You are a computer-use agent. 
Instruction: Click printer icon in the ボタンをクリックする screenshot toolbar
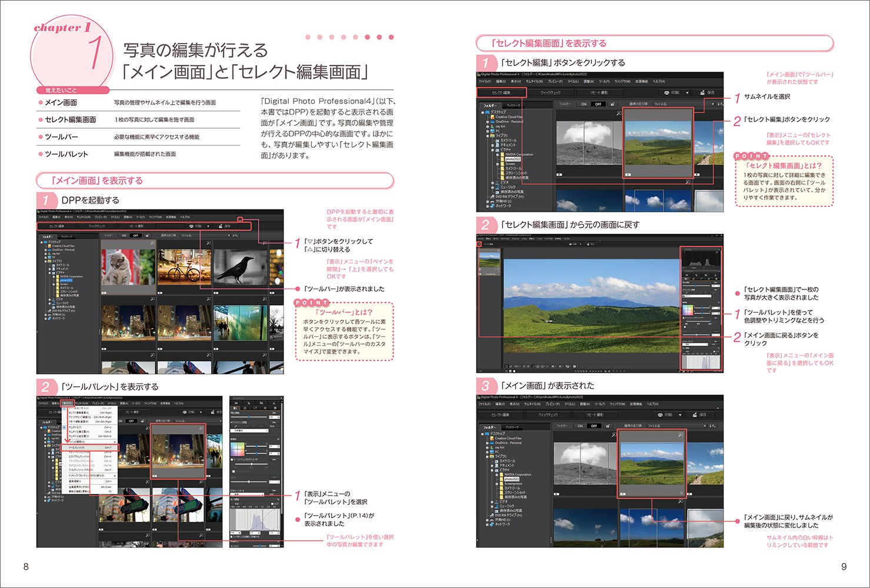tap(666, 93)
